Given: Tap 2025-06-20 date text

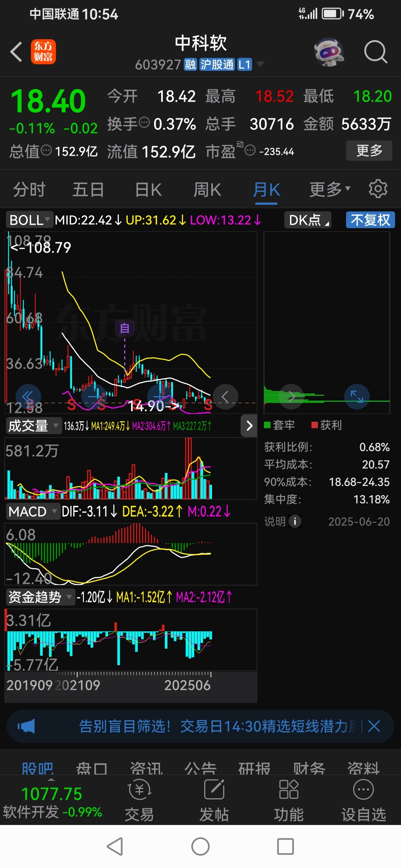Looking at the screenshot, I should 359,522.
